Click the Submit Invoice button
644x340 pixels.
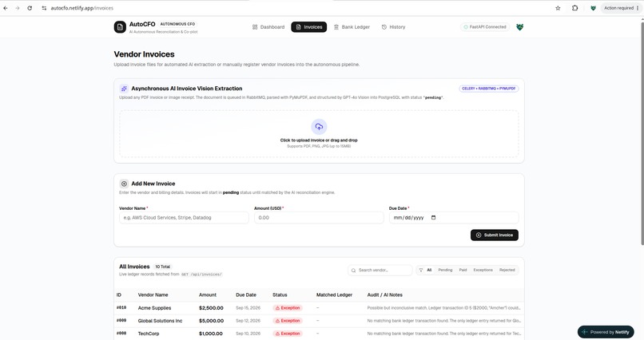click(x=495, y=235)
